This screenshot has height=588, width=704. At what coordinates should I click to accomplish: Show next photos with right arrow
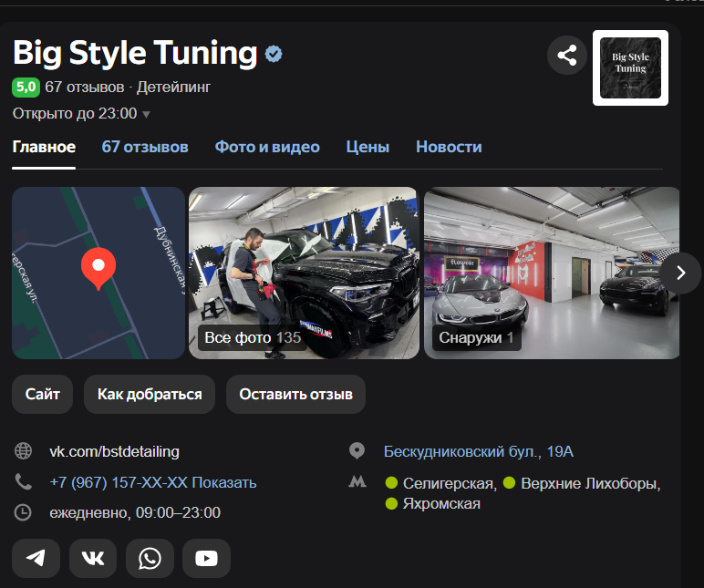click(680, 273)
